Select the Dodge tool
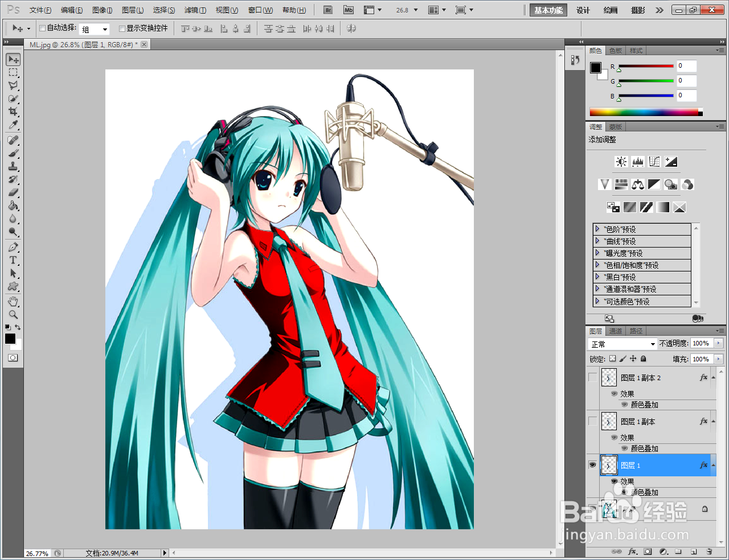 (13, 232)
